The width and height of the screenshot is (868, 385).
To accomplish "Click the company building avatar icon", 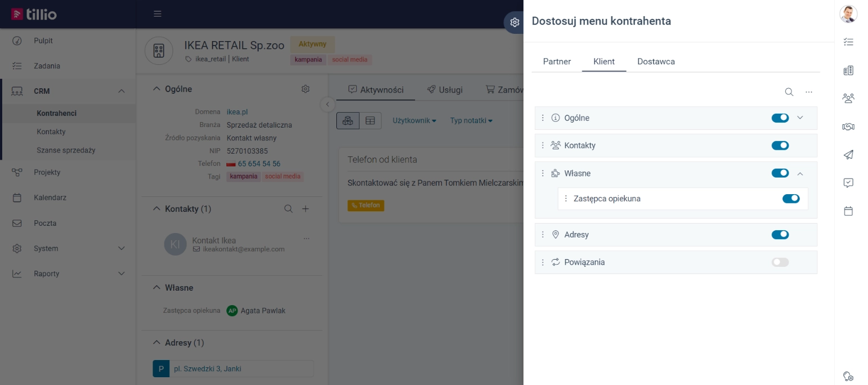I will pyautogui.click(x=159, y=51).
